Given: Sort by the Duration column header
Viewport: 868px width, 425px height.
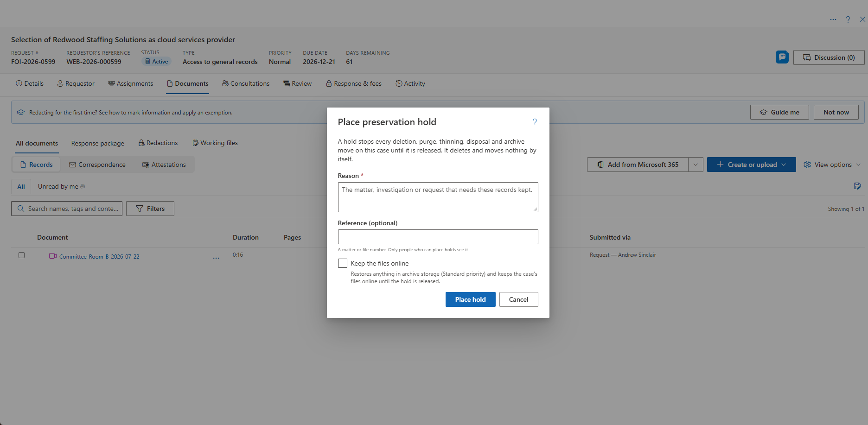Looking at the screenshot, I should 246,237.
